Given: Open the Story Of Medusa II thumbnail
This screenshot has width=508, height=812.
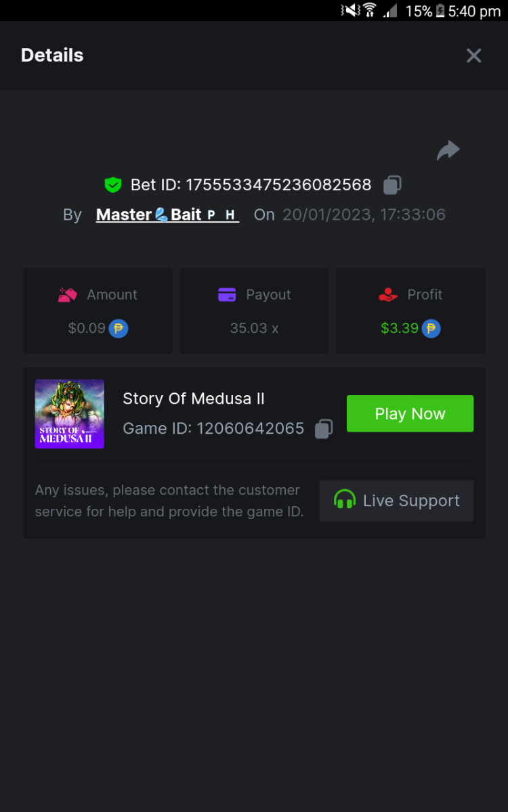Looking at the screenshot, I should pos(70,413).
